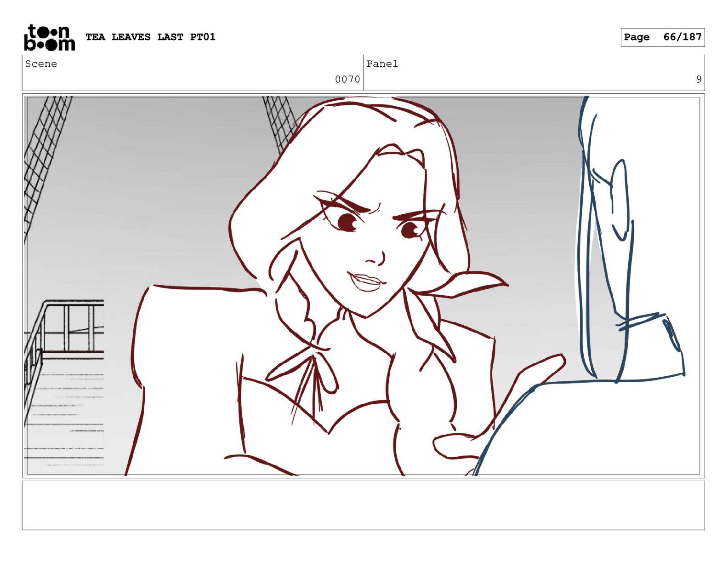Screen dimensions: 728x563
Task: Click the 'Page 66/187' box
Action: (662, 37)
